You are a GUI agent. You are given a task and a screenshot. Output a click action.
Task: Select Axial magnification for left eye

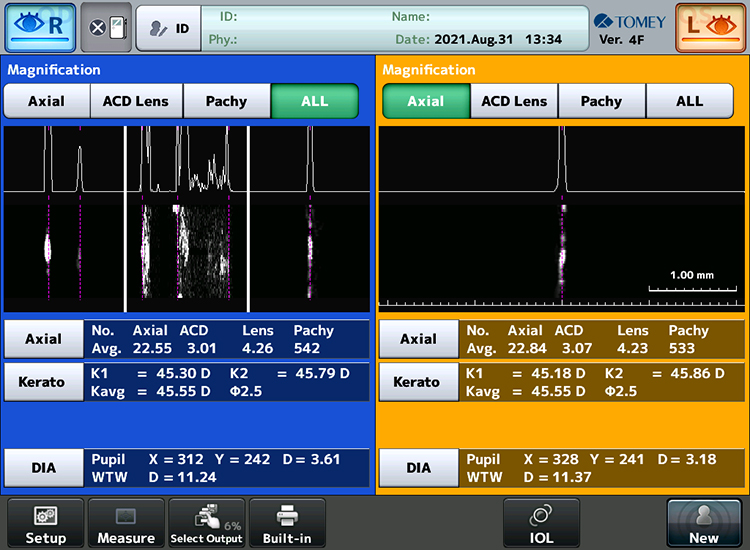426,101
